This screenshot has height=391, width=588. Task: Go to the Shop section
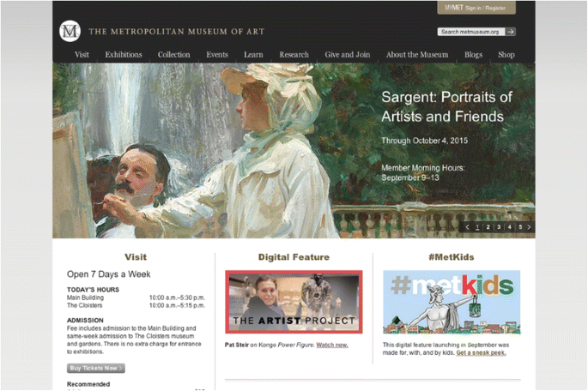pos(506,55)
